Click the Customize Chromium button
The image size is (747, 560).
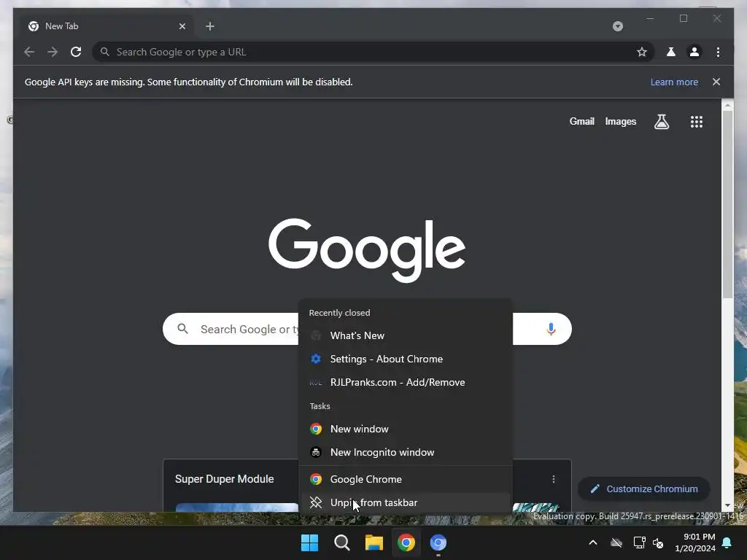(643, 489)
